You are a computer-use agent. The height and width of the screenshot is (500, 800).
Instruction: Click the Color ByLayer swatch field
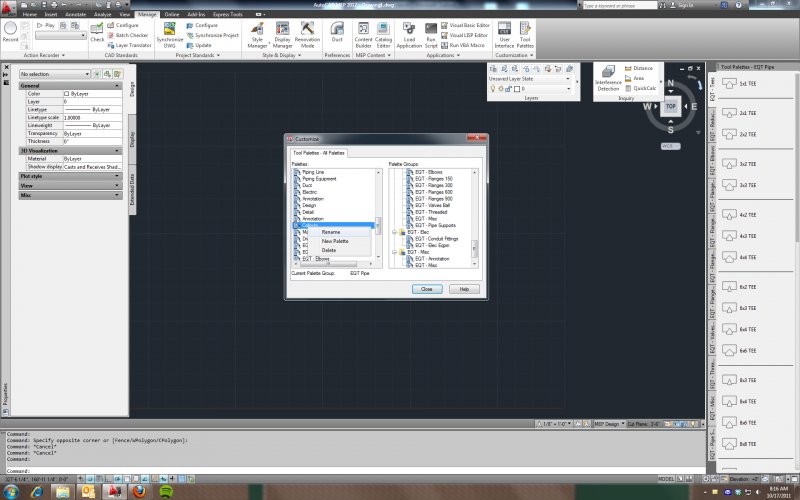tap(92, 94)
